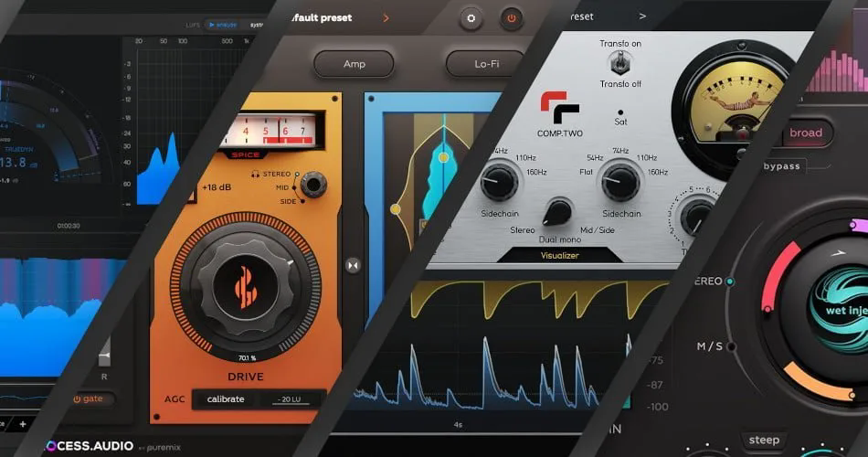Select the 01:00:30 time readout

tap(69, 226)
